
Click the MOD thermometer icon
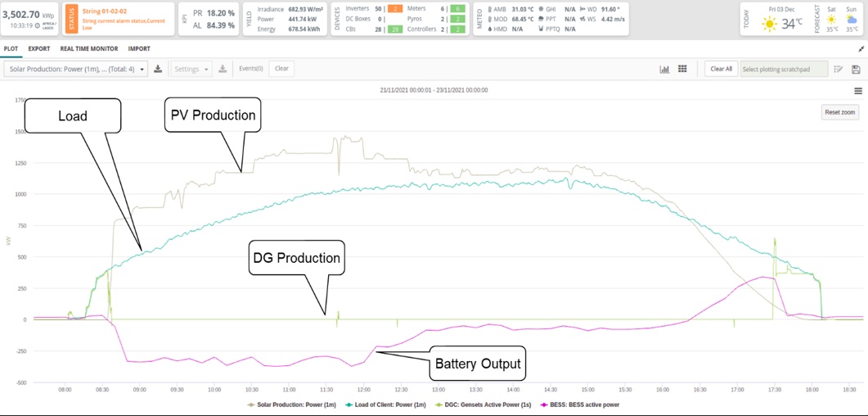point(489,19)
